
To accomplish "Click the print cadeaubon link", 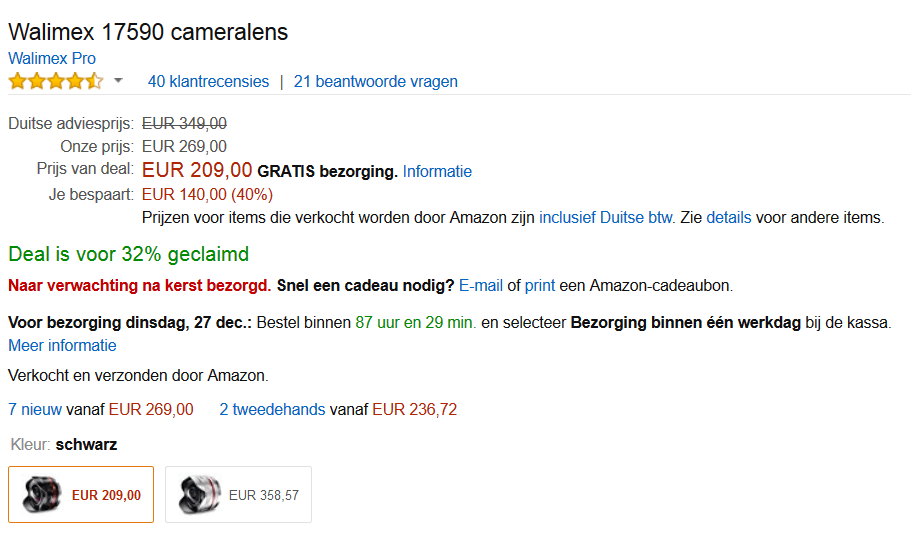I will coord(539,285).
